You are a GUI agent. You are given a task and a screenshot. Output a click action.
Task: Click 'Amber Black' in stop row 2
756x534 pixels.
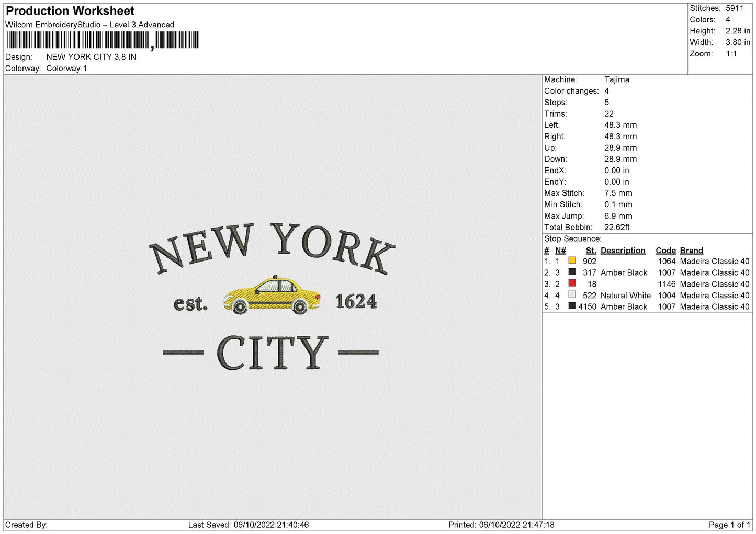[x=624, y=273]
